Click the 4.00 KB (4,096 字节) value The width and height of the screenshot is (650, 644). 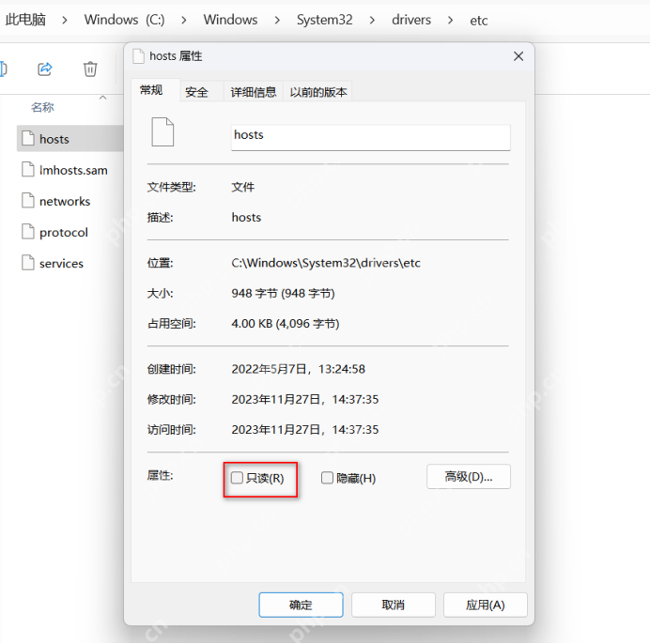(x=286, y=324)
